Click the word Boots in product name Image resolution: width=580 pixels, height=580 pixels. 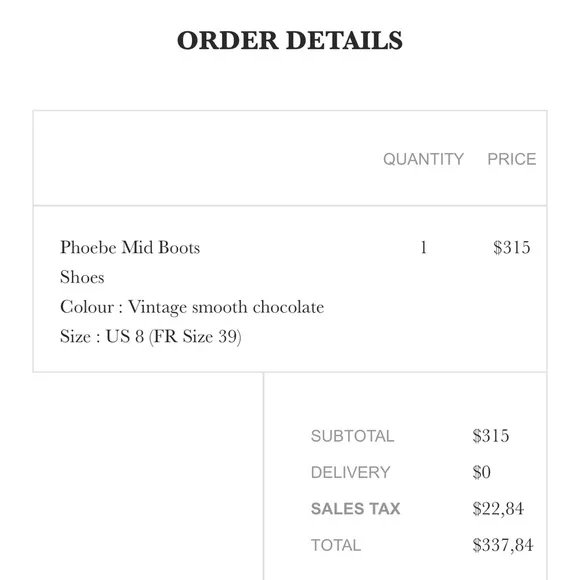coord(179,247)
